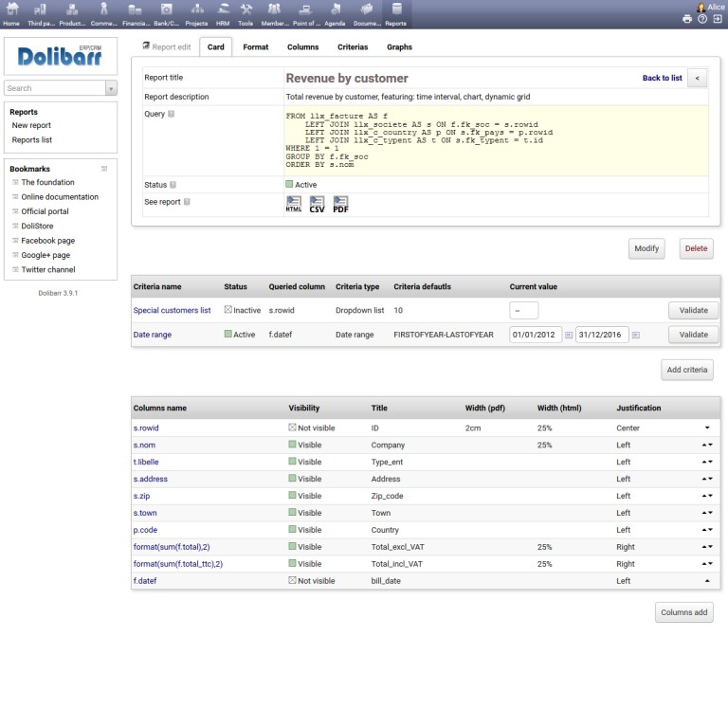Screen dimensions: 728x728
Task: Go to the Home module icon
Action: coord(11,14)
